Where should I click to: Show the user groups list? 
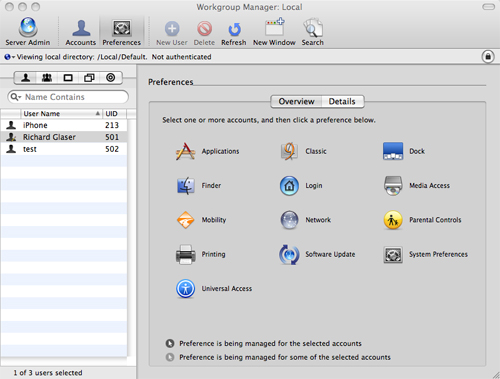[47, 78]
